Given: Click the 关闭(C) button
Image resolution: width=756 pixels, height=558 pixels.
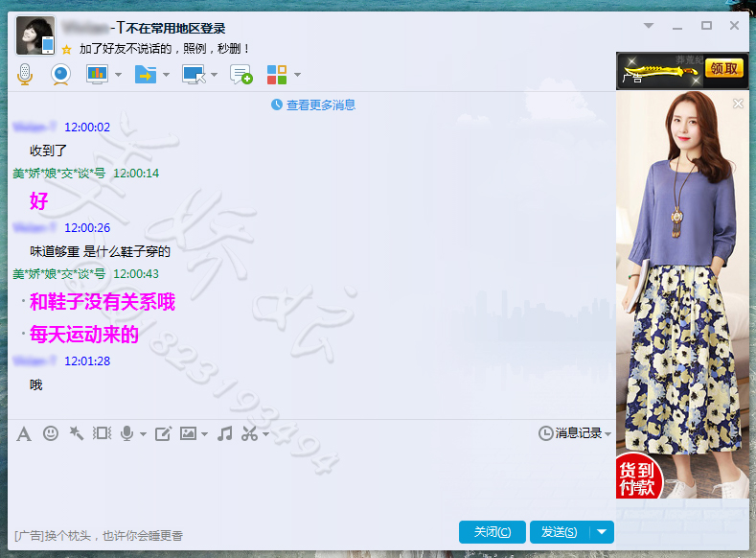Looking at the screenshot, I should (493, 532).
